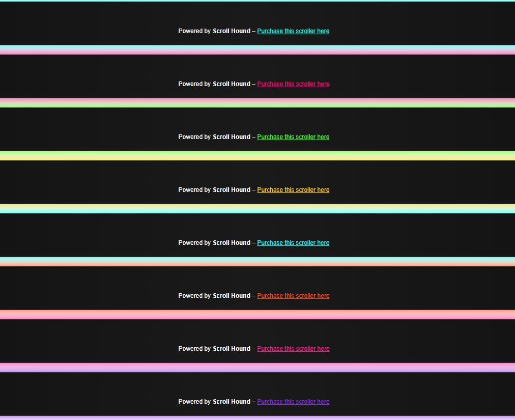
Task: Click "Scroll Hound" text beside the orange-red link
Action: point(232,296)
